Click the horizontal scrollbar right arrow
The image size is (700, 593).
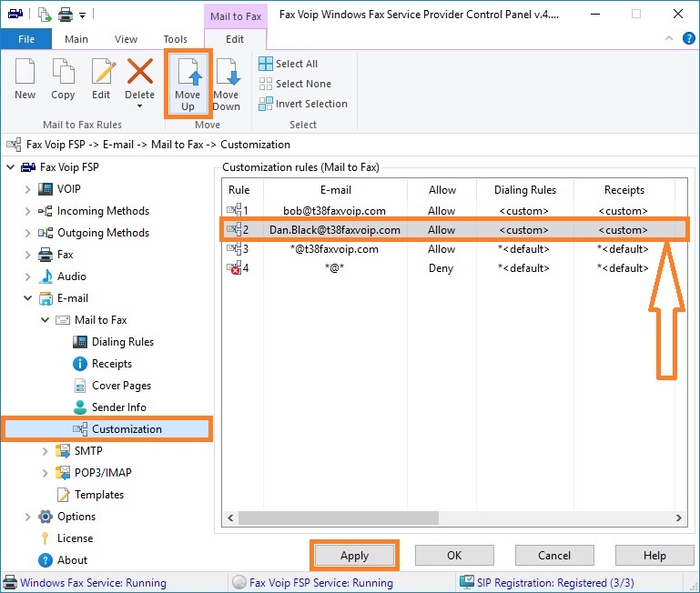click(x=678, y=518)
